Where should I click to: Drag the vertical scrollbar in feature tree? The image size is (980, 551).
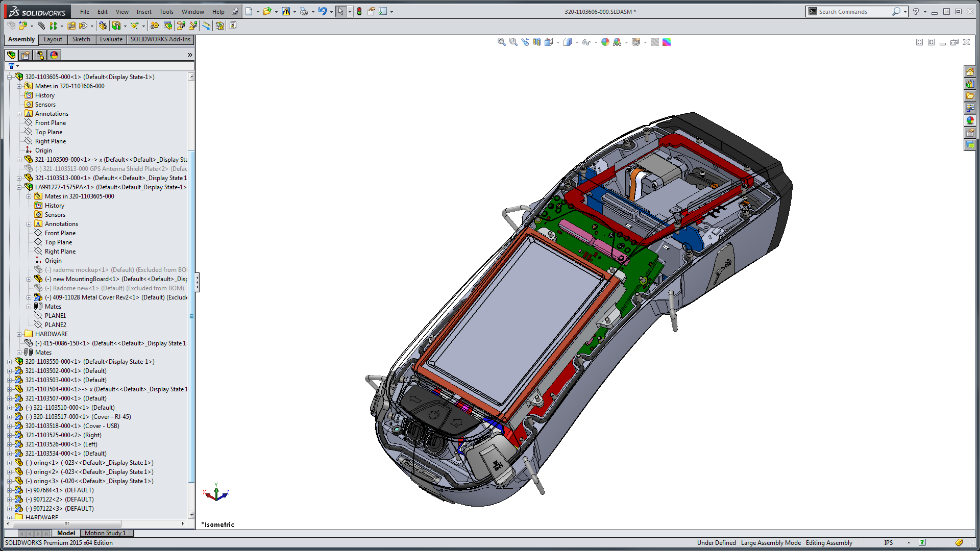tap(192, 289)
